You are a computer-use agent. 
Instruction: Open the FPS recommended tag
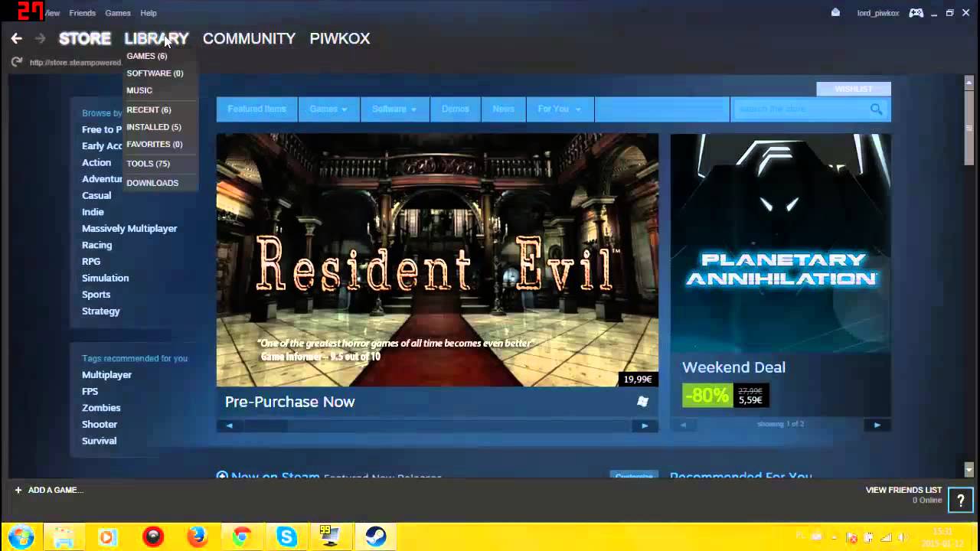point(90,392)
